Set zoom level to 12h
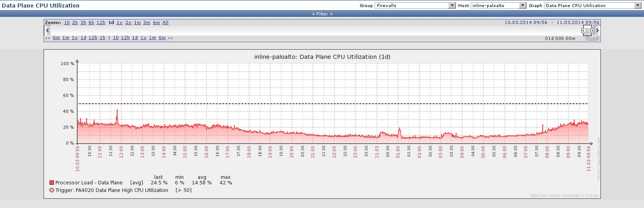The image size is (644, 208). pos(100,22)
